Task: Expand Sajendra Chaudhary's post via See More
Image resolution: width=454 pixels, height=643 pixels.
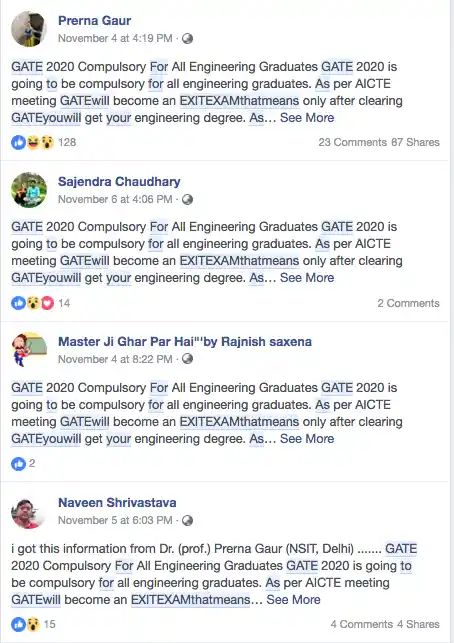Action: pyautogui.click(x=307, y=278)
